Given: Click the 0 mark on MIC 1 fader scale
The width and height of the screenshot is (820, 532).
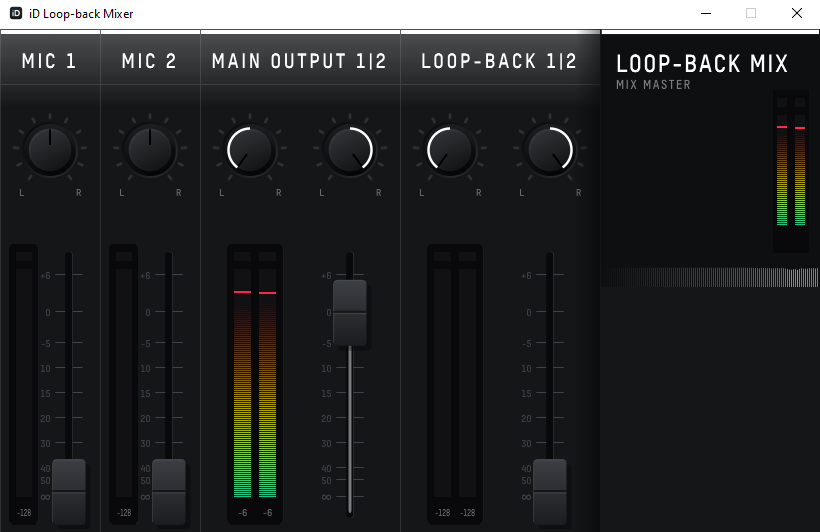Looking at the screenshot, I should click(48, 312).
